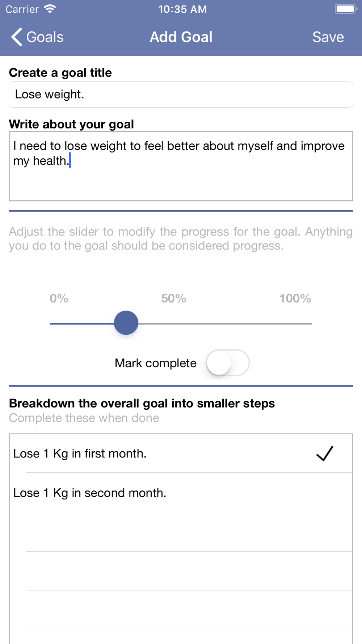Screen dimensions: 362x644
Task: Click the goal title text field
Action: (x=181, y=95)
